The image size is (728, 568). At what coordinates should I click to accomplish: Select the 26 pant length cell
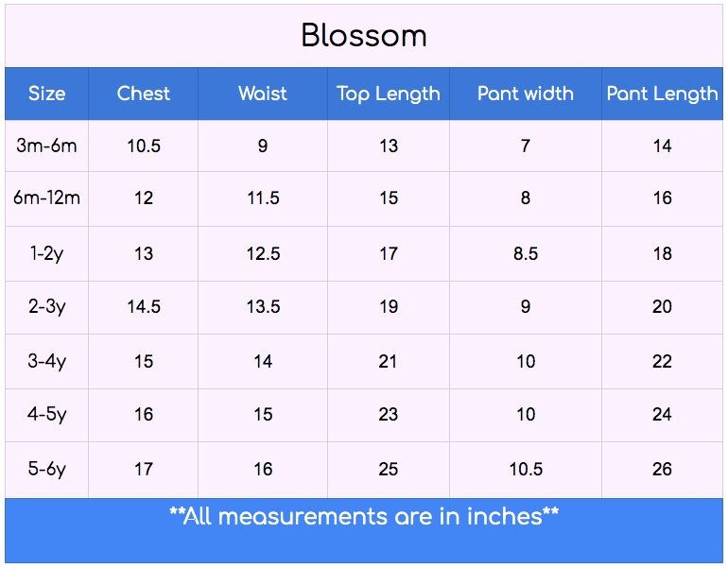pyautogui.click(x=662, y=469)
